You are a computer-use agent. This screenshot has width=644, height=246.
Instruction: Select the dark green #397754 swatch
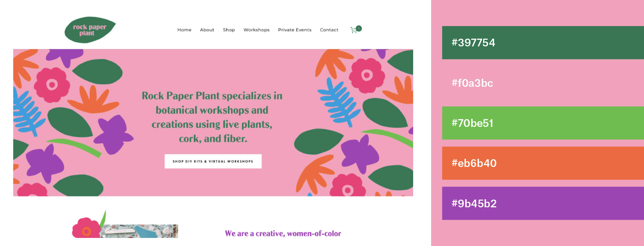click(543, 43)
